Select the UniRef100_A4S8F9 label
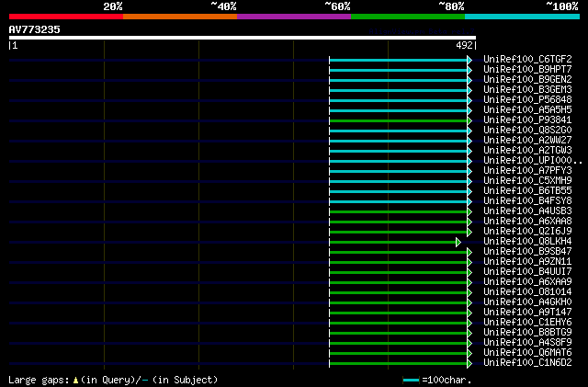Image resolution: width=588 pixels, height=387 pixels. pos(527,343)
